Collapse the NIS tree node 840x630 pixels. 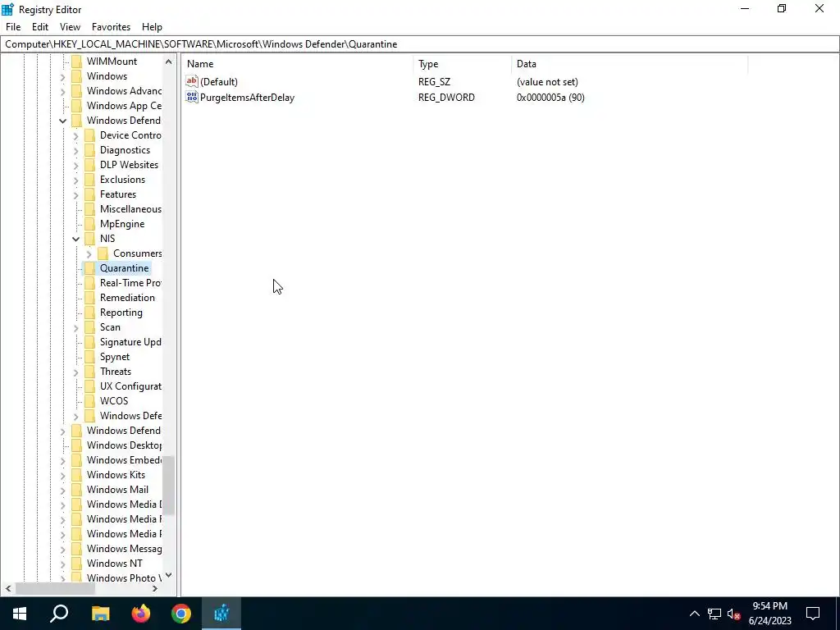click(75, 239)
